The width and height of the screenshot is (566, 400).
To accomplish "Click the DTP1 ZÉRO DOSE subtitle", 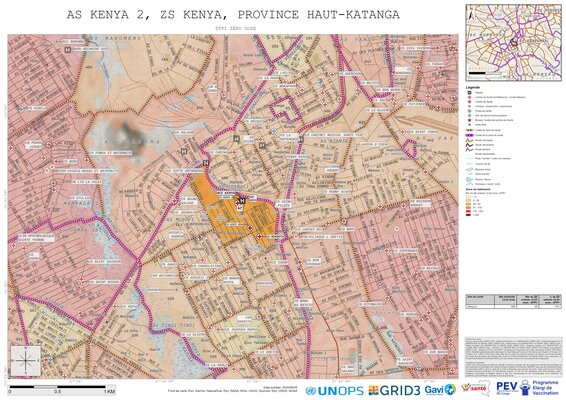I will 236,28.
